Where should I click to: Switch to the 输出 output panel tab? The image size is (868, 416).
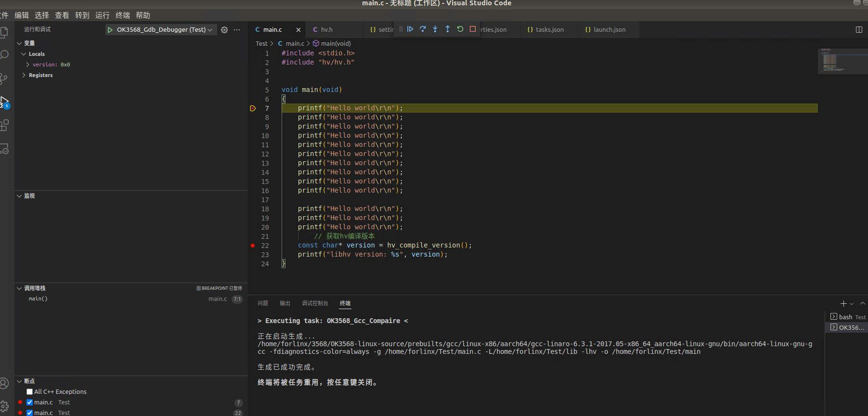(285, 303)
